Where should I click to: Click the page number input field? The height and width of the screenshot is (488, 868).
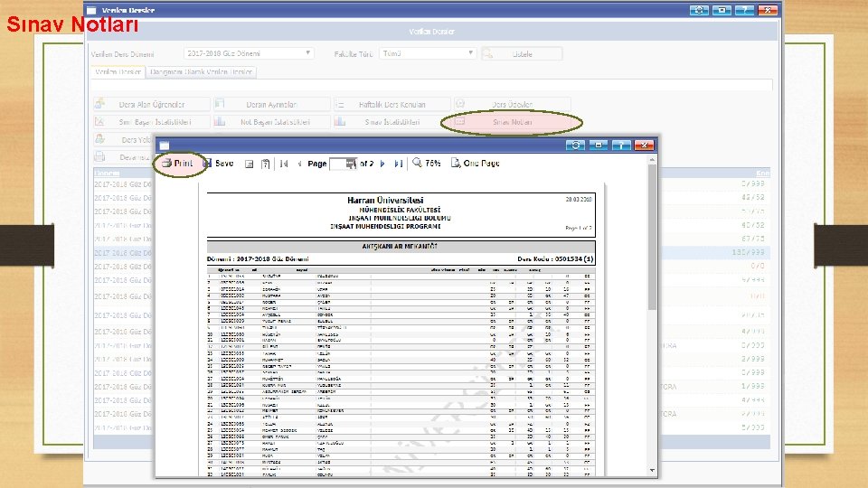343,164
